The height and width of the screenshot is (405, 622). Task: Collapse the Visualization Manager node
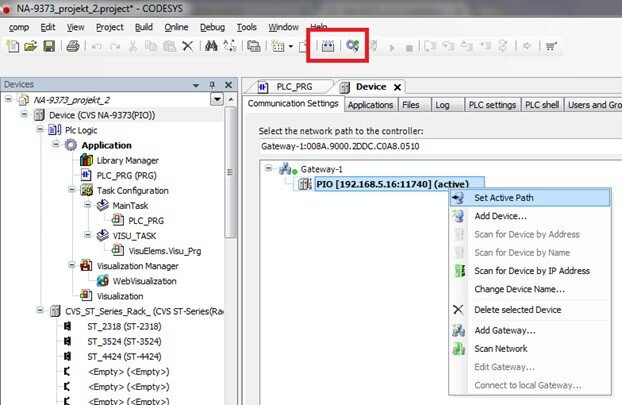(x=72, y=265)
